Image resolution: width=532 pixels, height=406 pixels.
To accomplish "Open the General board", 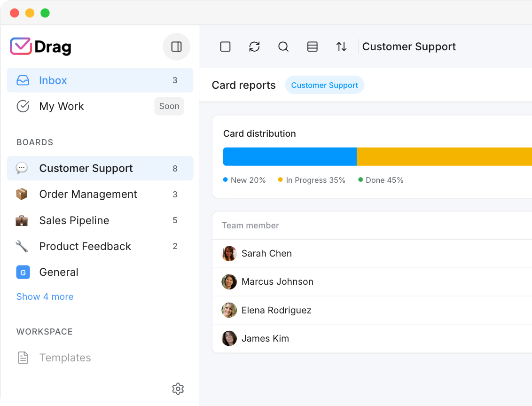I will tap(100, 272).
